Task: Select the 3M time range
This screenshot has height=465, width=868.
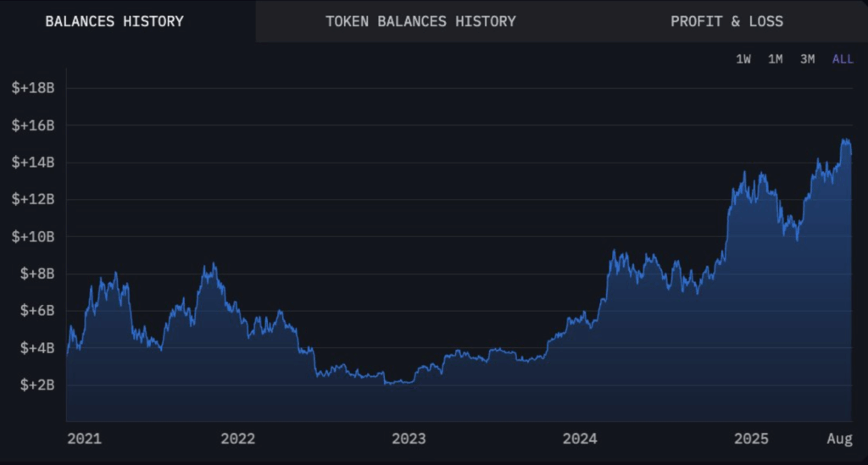Action: [807, 59]
